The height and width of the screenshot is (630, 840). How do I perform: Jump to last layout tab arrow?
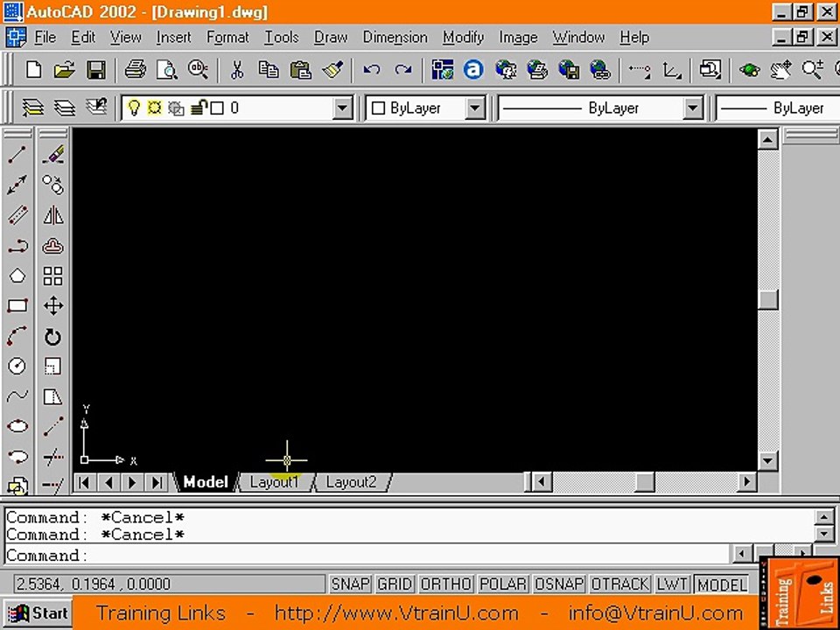(x=157, y=483)
